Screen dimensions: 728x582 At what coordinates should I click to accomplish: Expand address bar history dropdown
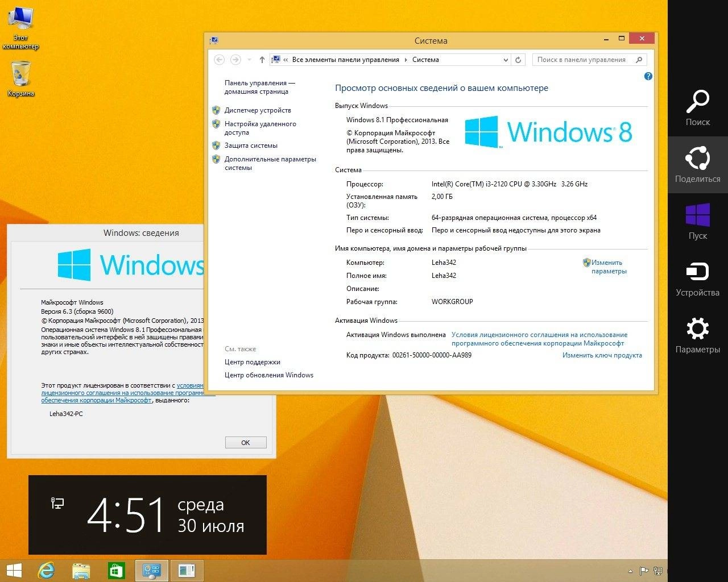tap(505, 60)
